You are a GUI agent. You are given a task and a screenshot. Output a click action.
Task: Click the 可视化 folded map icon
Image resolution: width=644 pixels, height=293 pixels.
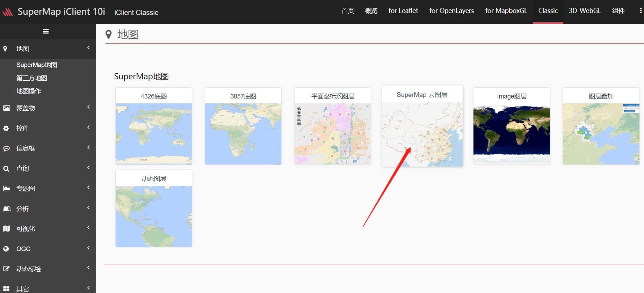(6, 229)
